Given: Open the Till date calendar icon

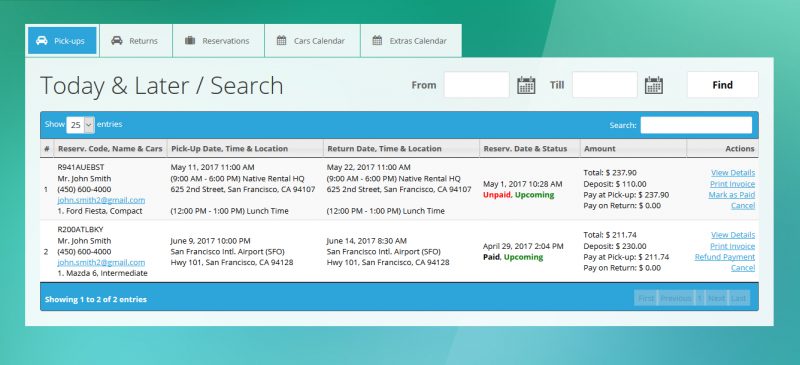Looking at the screenshot, I should (654, 85).
